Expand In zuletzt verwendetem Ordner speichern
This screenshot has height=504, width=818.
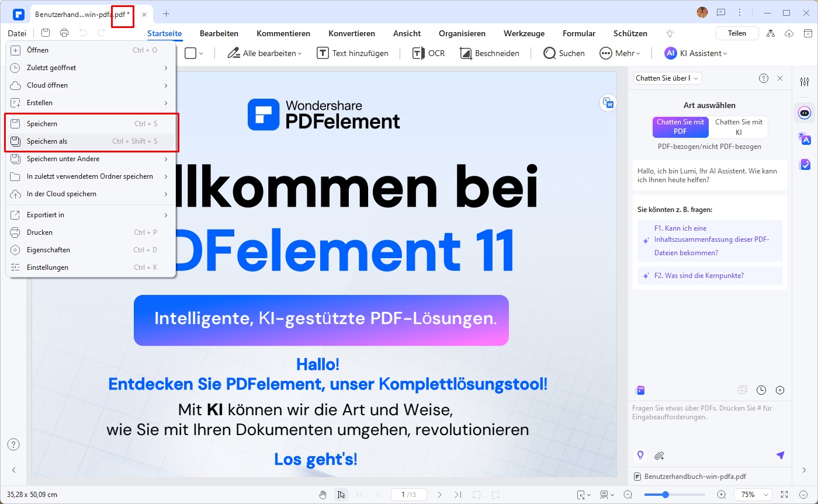(91, 176)
